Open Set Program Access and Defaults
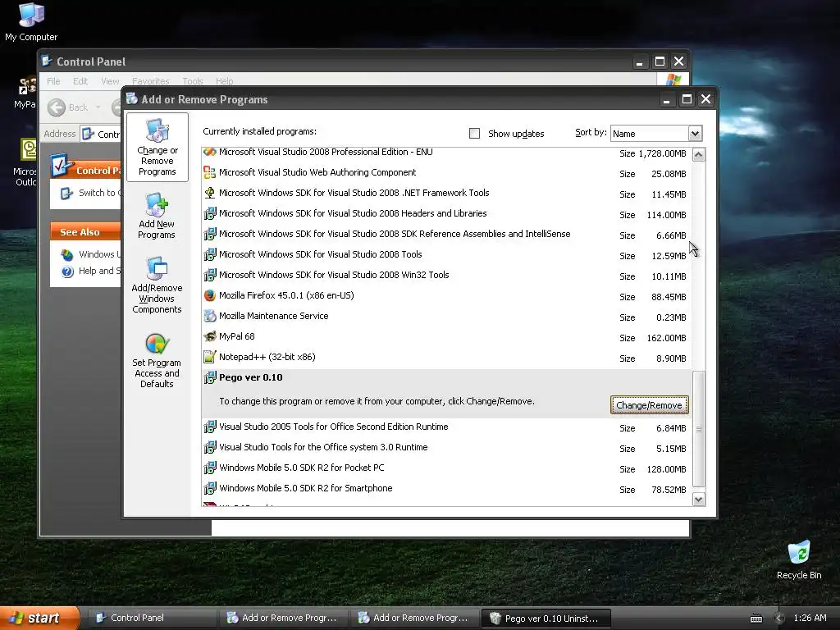The image size is (840, 630). point(157,360)
